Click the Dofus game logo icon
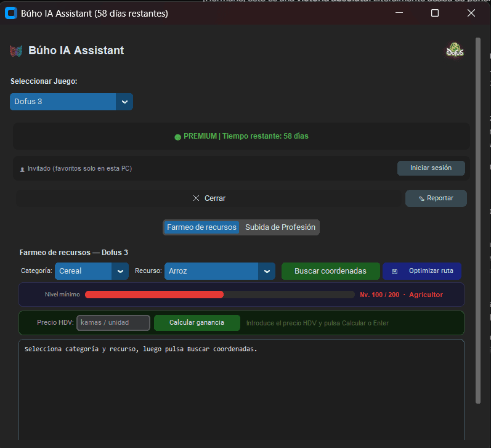Viewport: 491px width, 448px height. (x=455, y=50)
